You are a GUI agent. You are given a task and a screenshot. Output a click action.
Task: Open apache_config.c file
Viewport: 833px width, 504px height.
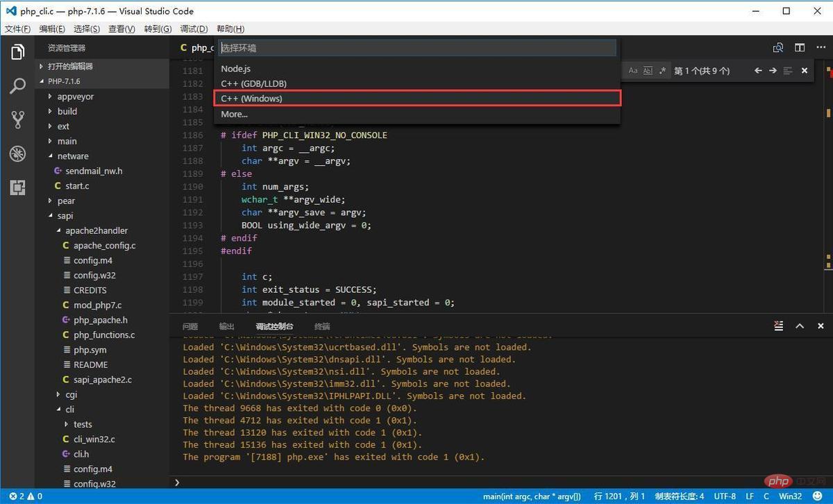click(x=102, y=246)
